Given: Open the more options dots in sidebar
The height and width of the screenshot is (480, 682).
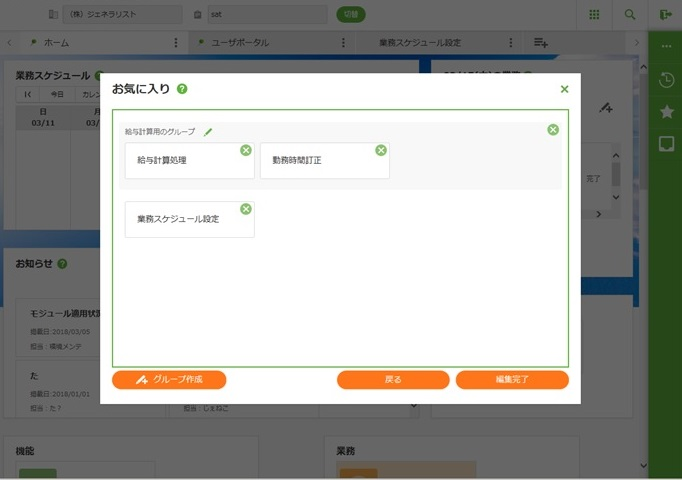Looking at the screenshot, I should [x=666, y=46].
